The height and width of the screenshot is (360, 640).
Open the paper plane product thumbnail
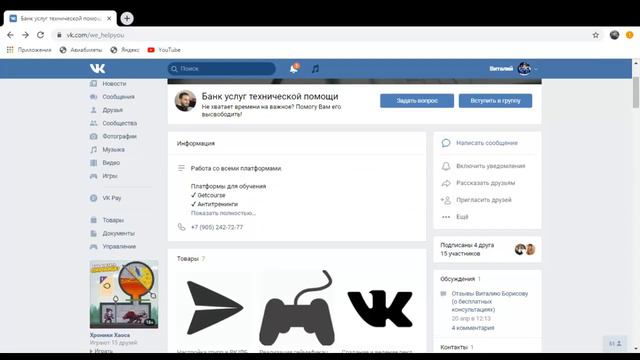point(214,308)
